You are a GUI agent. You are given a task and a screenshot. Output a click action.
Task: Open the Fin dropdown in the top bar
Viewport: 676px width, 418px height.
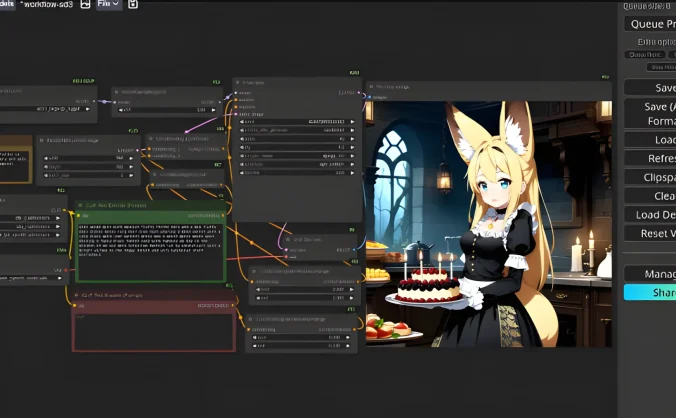pos(108,4)
